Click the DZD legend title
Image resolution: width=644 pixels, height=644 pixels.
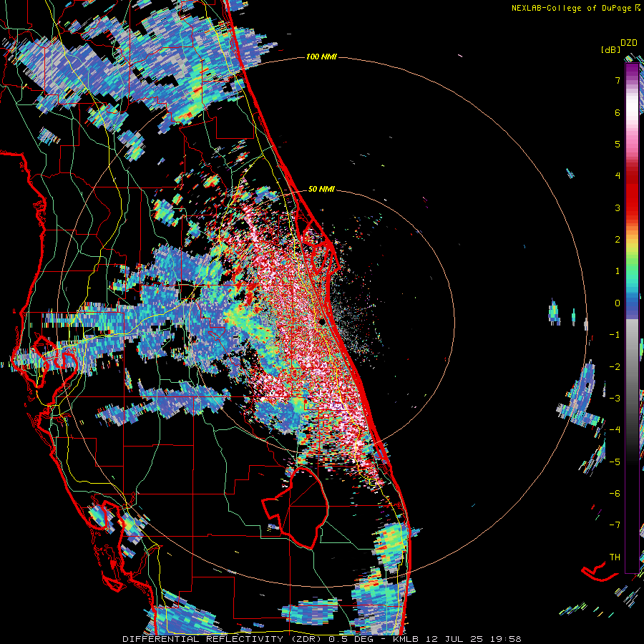tap(628, 43)
